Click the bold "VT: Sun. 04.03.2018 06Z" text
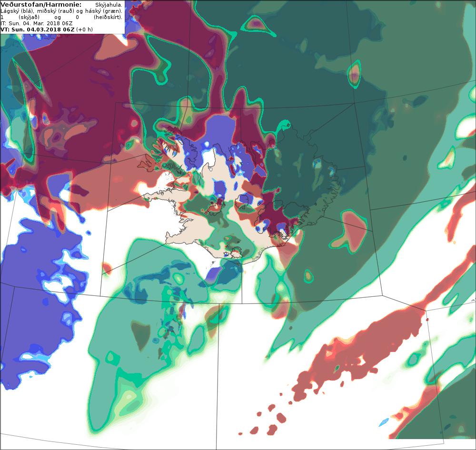The image size is (476, 450). coord(37,29)
